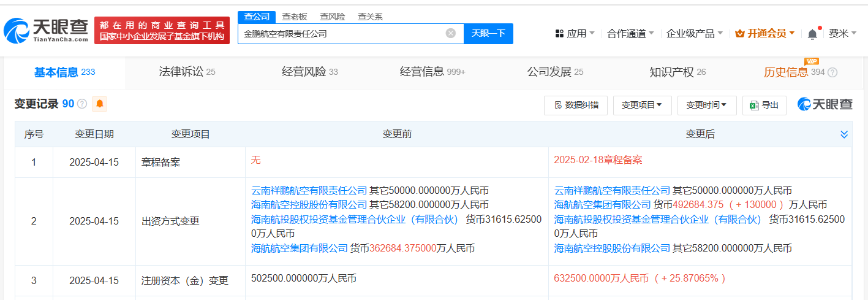Open the 费米 user account menu
The width and height of the screenshot is (868, 300).
(843, 33)
